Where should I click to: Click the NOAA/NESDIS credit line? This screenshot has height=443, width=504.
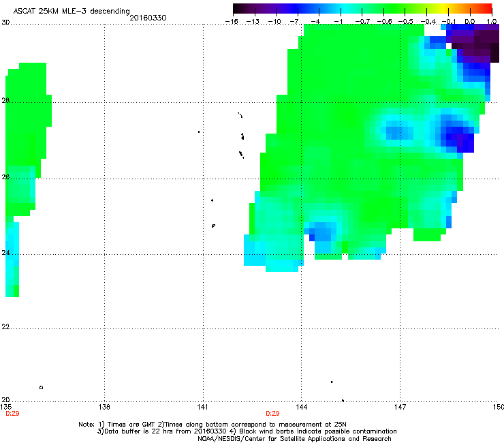pyautogui.click(x=294, y=439)
